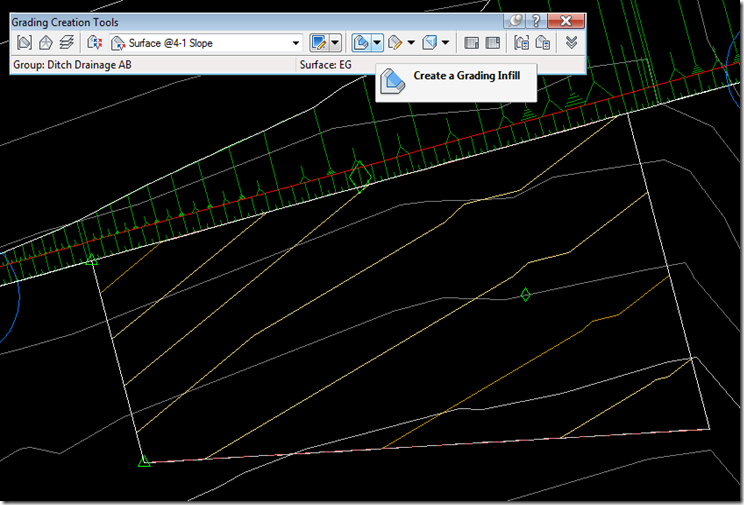The height and width of the screenshot is (505, 744).
Task: Click the Help question mark button
Action: 537,20
